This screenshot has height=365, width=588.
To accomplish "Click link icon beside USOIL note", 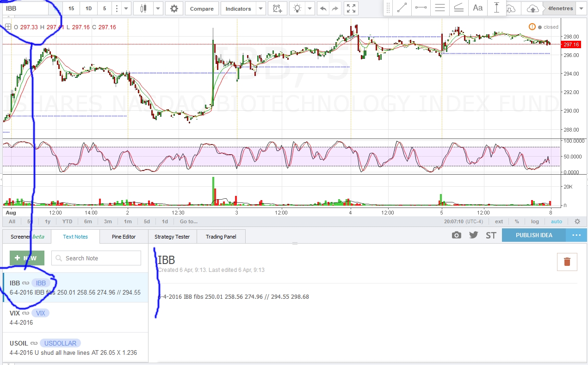I will [34, 343].
